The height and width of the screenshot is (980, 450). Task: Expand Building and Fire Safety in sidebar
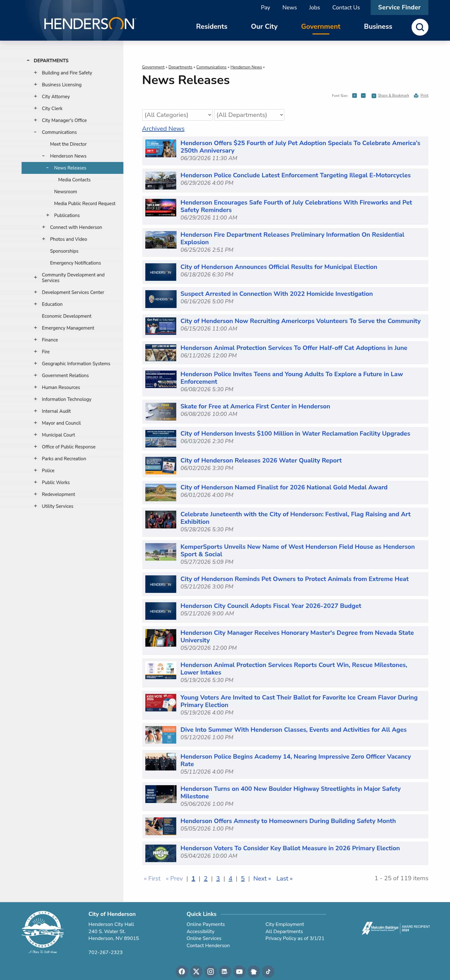point(35,72)
